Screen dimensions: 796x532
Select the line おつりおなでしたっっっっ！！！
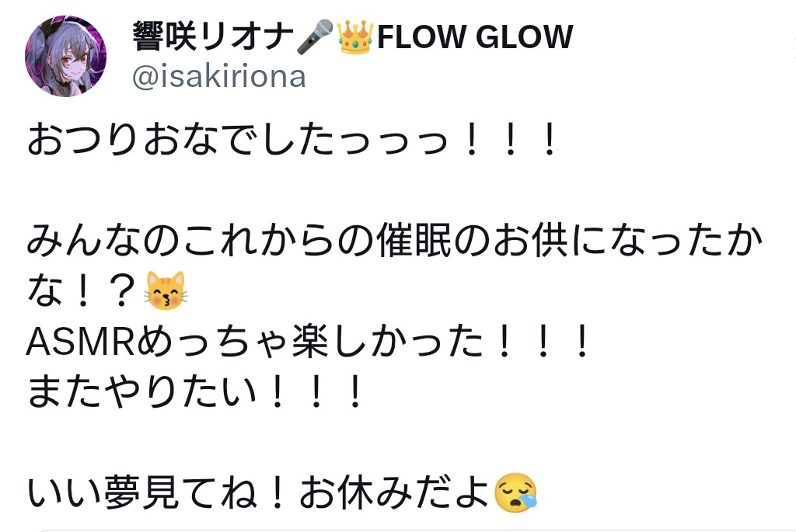click(292, 140)
